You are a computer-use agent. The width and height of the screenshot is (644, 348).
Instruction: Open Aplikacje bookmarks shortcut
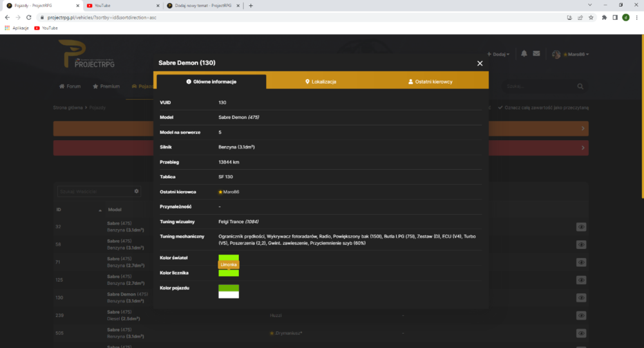(x=17, y=28)
